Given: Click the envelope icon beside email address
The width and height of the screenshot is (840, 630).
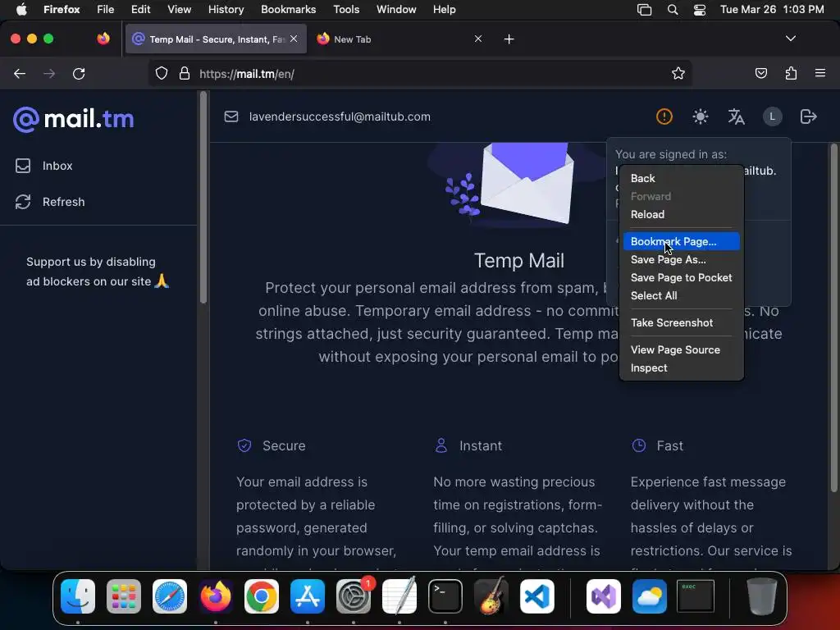Looking at the screenshot, I should pos(231,116).
